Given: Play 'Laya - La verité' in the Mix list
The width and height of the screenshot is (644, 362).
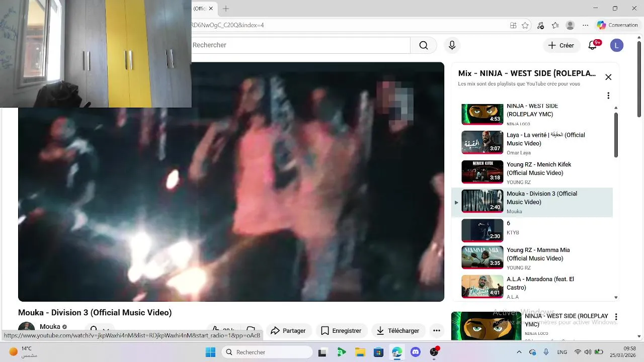Looking at the screenshot, I should click(532, 143).
